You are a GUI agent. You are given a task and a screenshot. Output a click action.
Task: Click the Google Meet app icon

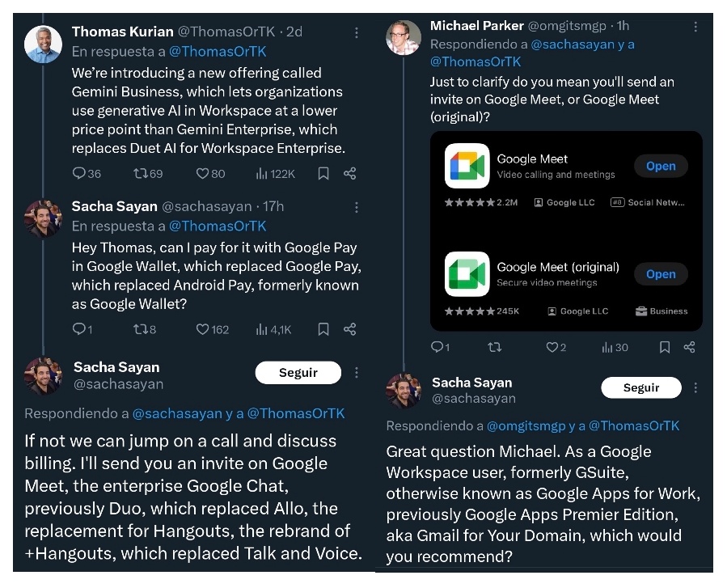tap(467, 166)
